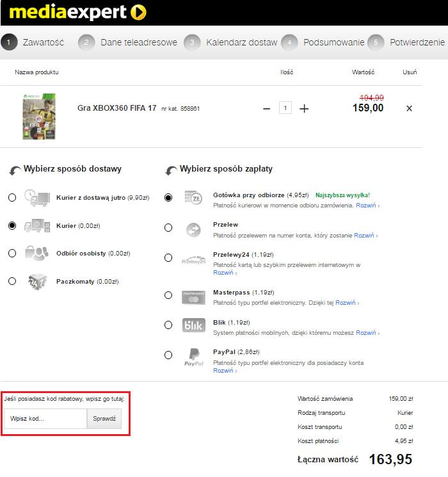Choose Odbiór osobisty delivery radio
Screen dimensions: 448x477
pos(12,253)
